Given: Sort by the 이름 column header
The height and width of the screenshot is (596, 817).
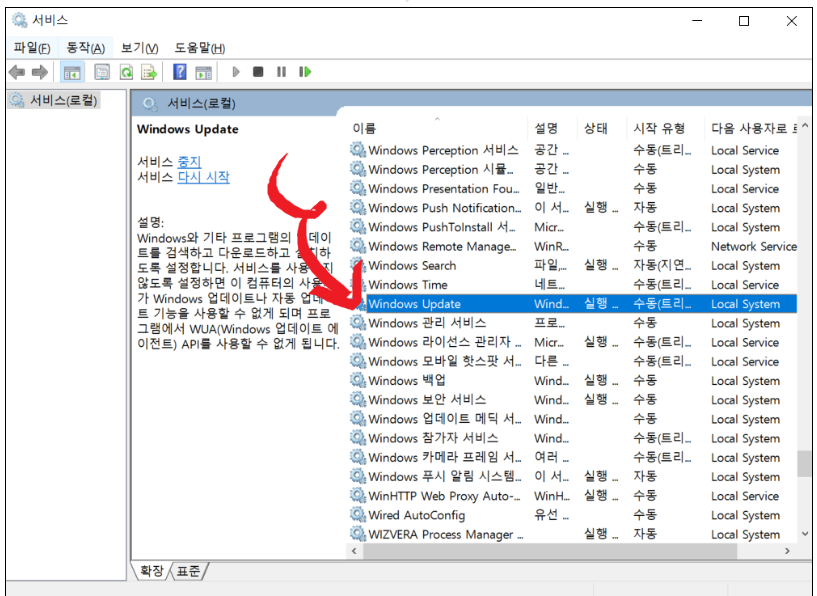Looking at the screenshot, I should pyautogui.click(x=437, y=128).
